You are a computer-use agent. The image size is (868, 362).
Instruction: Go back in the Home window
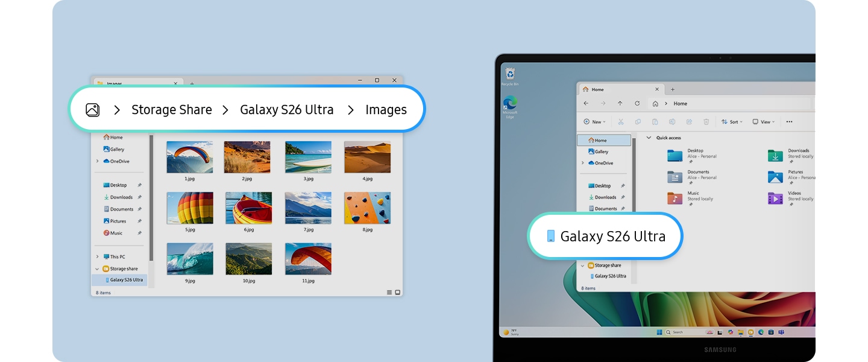(586, 104)
